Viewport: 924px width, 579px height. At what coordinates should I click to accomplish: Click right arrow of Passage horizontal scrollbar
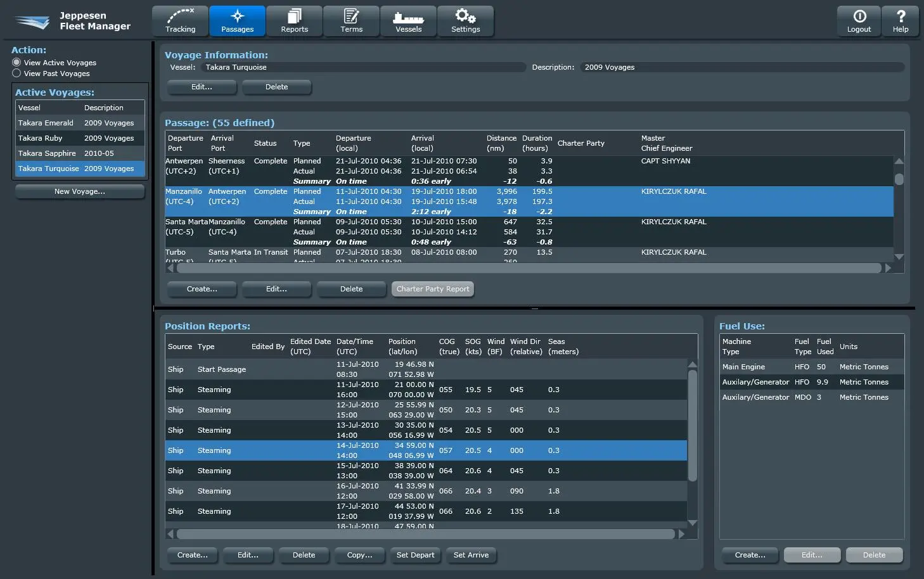(888, 268)
